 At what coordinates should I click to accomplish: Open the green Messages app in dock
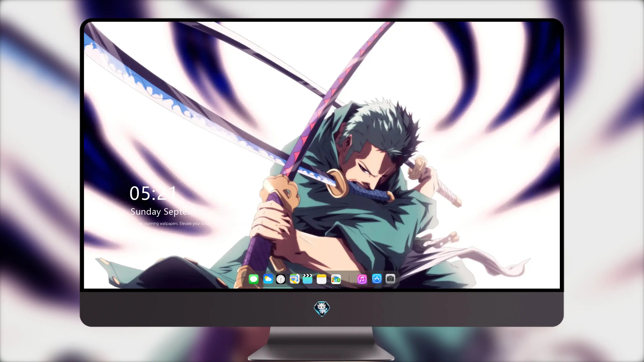coord(254,279)
